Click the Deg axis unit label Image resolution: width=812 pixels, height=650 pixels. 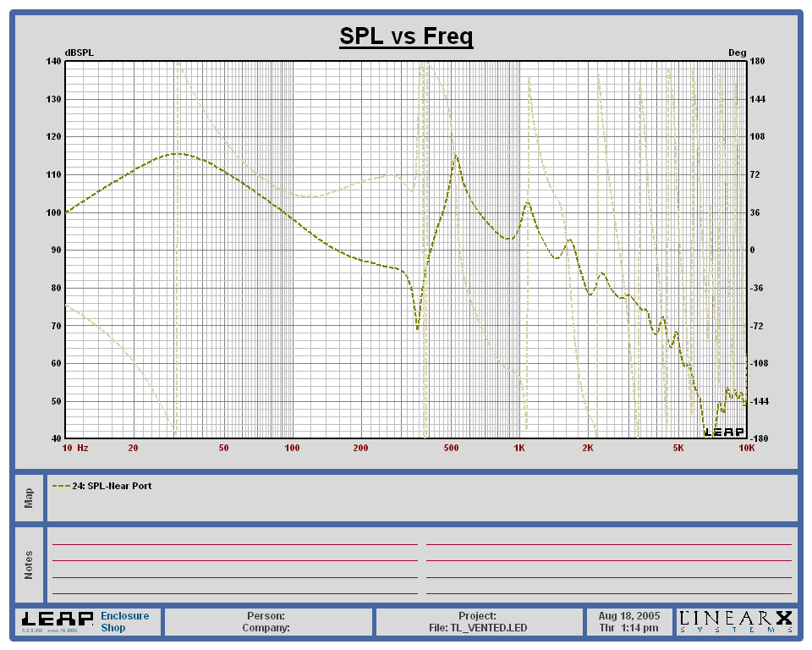[x=737, y=52]
